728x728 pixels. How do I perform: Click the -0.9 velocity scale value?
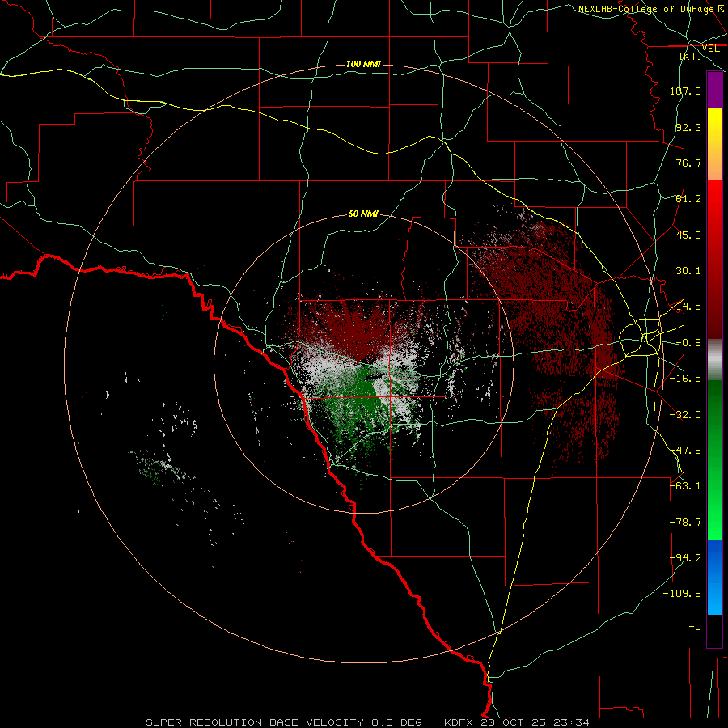tap(688, 343)
